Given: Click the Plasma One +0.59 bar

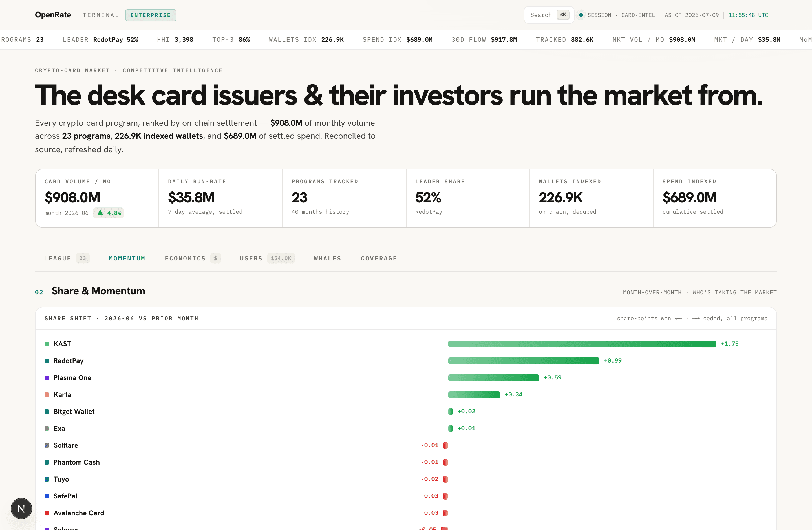Looking at the screenshot, I should (x=494, y=377).
